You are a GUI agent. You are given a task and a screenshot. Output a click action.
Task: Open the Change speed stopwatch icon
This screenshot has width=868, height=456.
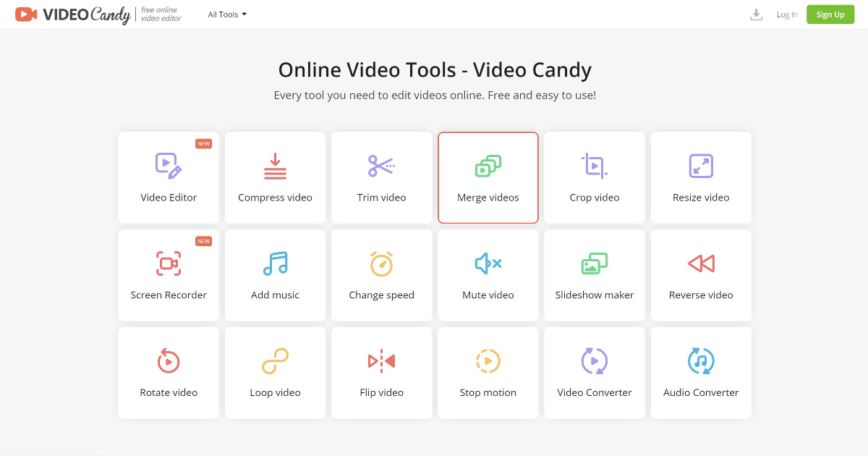coord(381,263)
